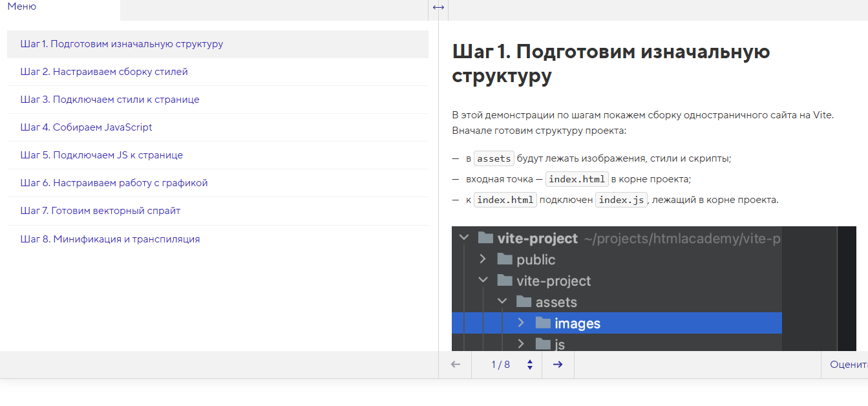Image resolution: width=868 pixels, height=406 pixels.
Task: Go to previous step with left arrow
Action: click(456, 365)
